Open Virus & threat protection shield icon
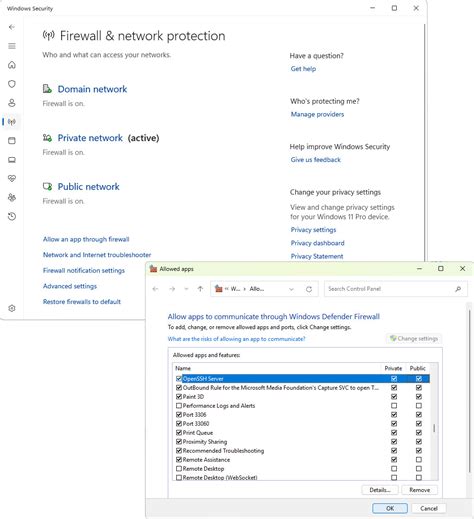This screenshot has height=519, width=474. (12, 84)
